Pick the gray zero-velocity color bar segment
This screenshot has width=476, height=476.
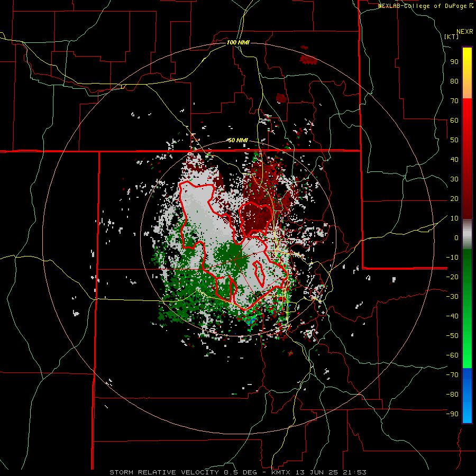coord(467,234)
